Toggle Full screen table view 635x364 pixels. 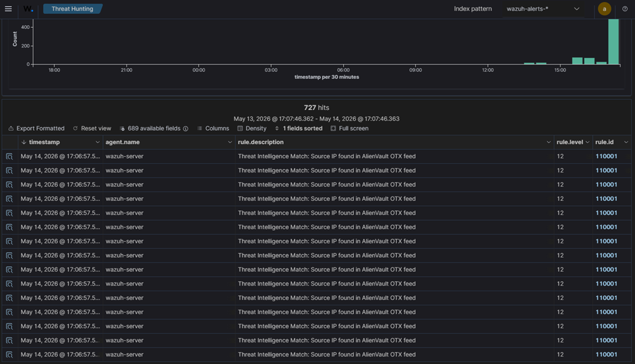[x=349, y=128]
